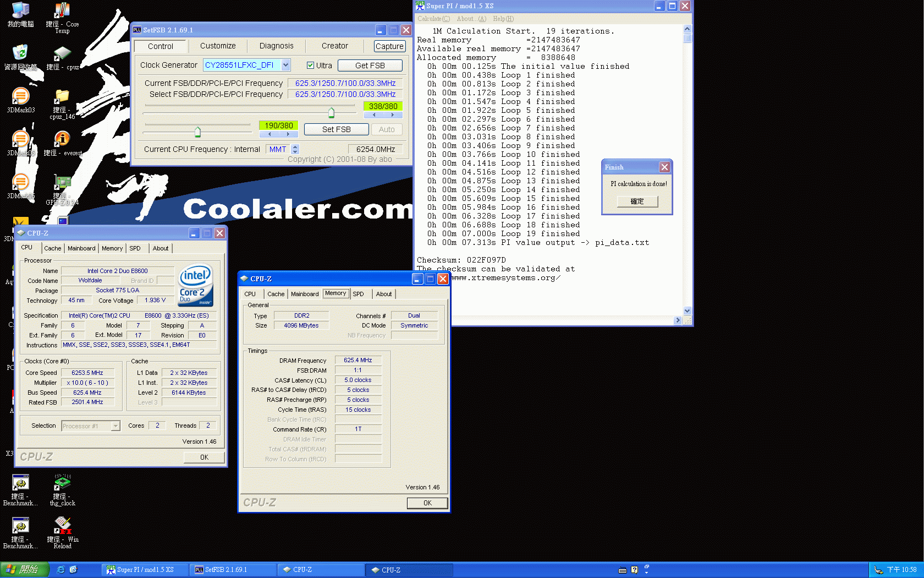The height and width of the screenshot is (578, 924).
Task: Open the Customize tab in SetFSB
Action: [218, 46]
